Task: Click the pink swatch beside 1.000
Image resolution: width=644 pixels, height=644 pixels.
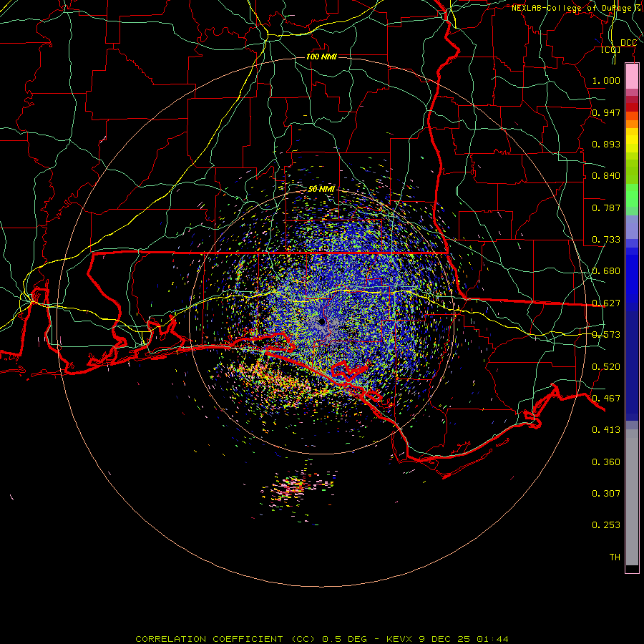Action: coord(632,77)
